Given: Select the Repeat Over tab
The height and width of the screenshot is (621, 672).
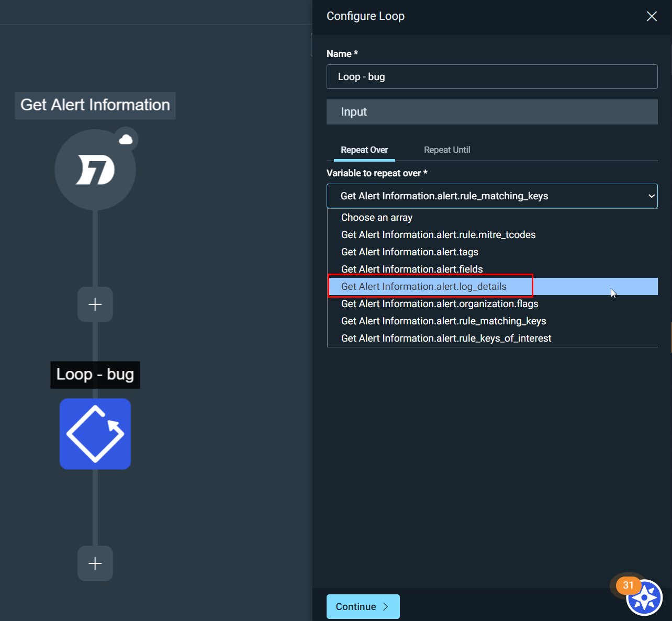Looking at the screenshot, I should pyautogui.click(x=364, y=150).
